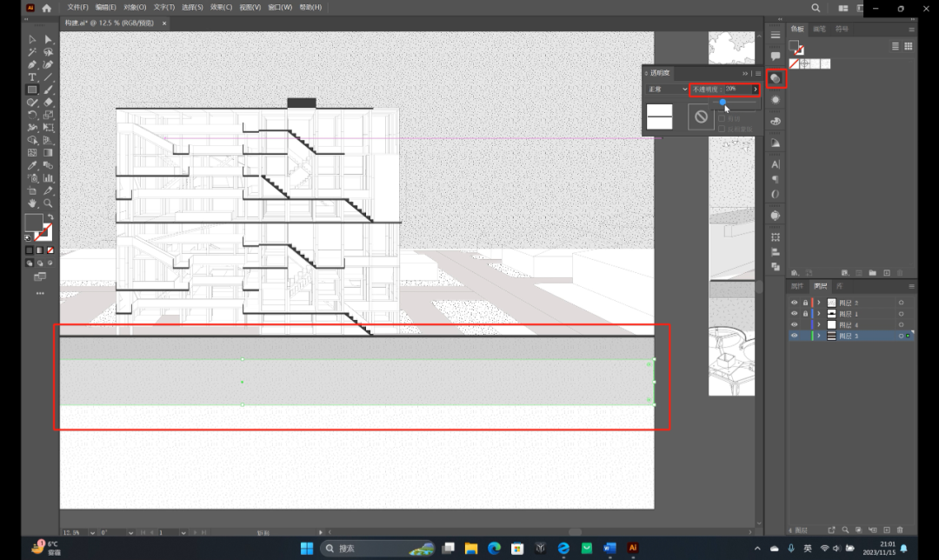Viewport: 939px width, 560px height.
Task: Select the Type tool
Action: (x=32, y=77)
